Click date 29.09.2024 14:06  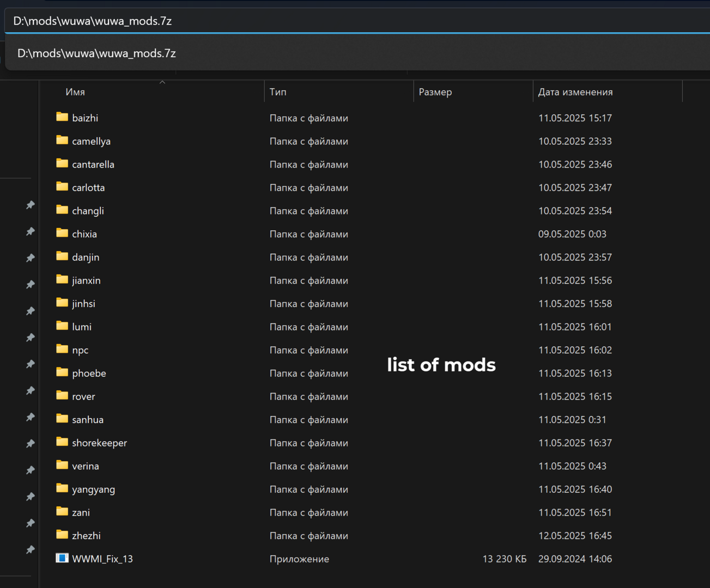point(575,559)
